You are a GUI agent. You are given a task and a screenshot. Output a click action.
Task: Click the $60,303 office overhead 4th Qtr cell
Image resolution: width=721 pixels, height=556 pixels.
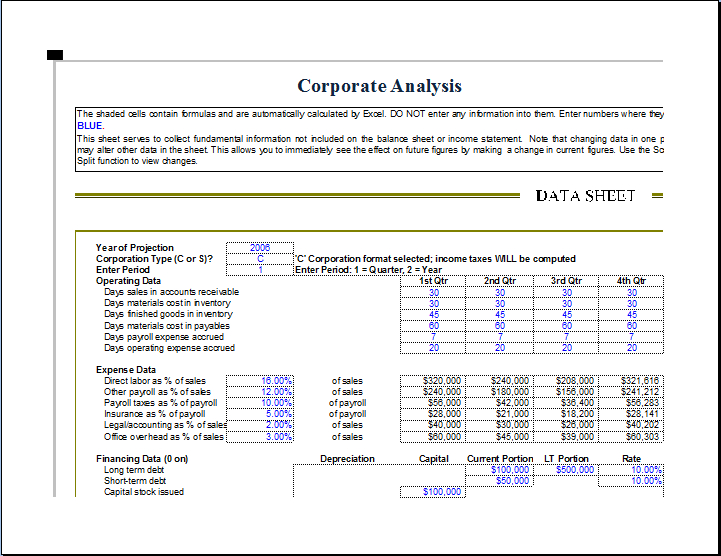tap(631, 437)
